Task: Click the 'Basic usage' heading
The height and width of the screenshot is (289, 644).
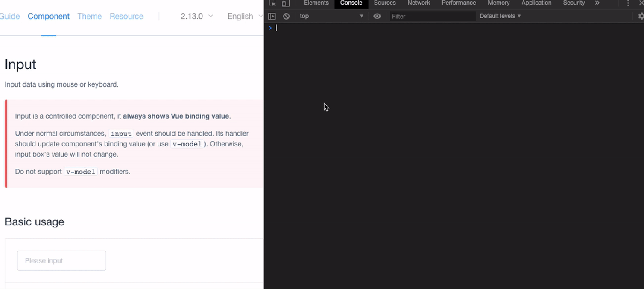Action: tap(34, 221)
